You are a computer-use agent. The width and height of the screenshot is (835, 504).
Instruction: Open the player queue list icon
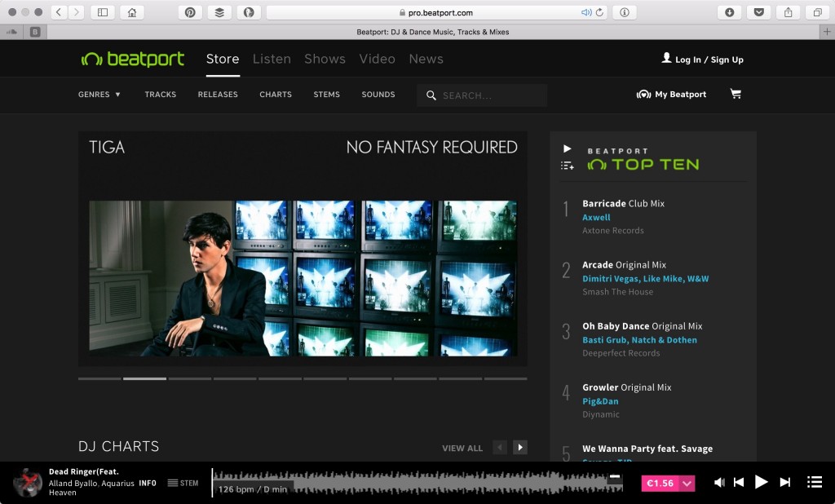[x=814, y=482]
